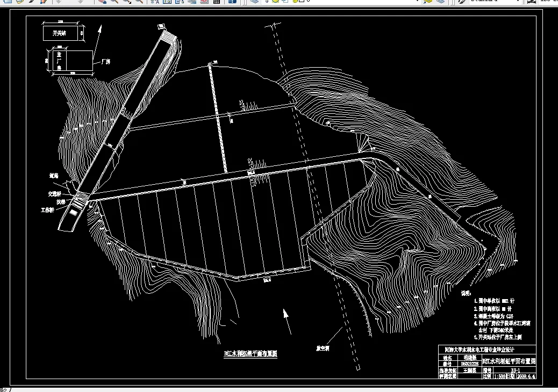Click the table grid icon in the toolbar
Screen dimensions: 558x392
click(216, 1)
